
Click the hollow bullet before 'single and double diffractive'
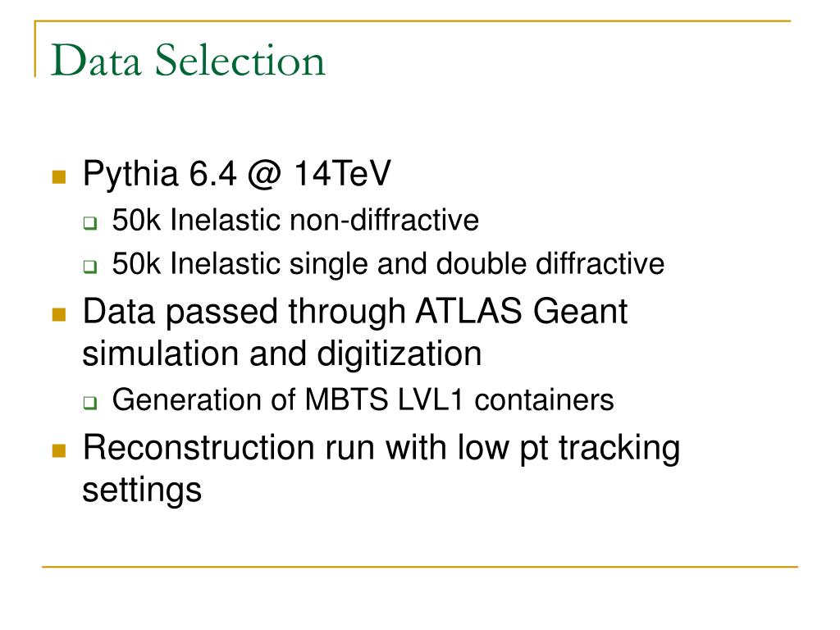[x=90, y=267]
